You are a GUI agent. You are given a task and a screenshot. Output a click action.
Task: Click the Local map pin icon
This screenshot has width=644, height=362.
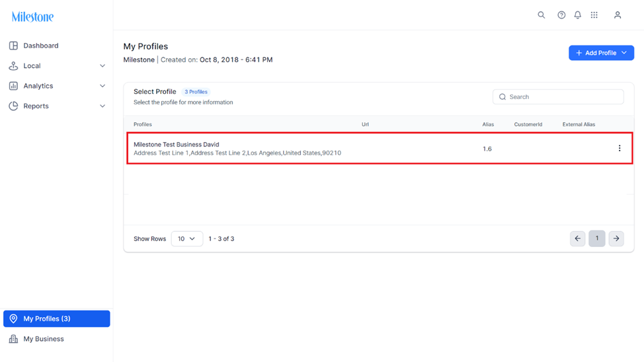click(13, 65)
